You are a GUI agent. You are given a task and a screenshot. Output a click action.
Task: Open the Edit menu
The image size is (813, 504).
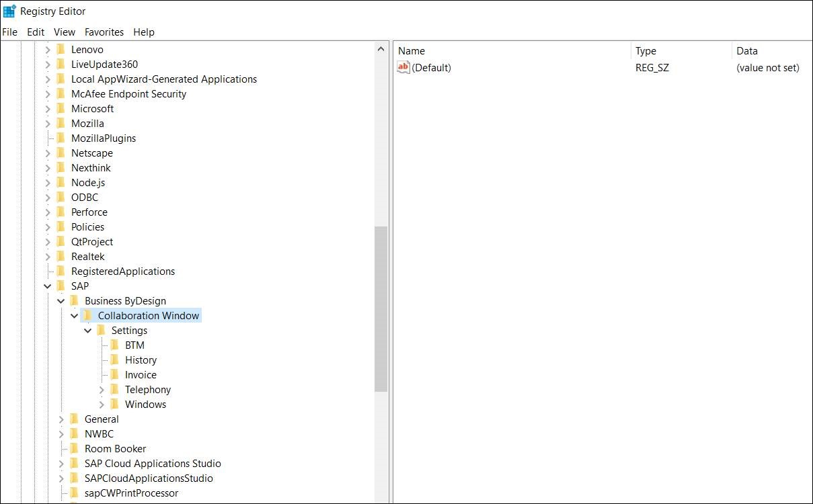coord(36,32)
